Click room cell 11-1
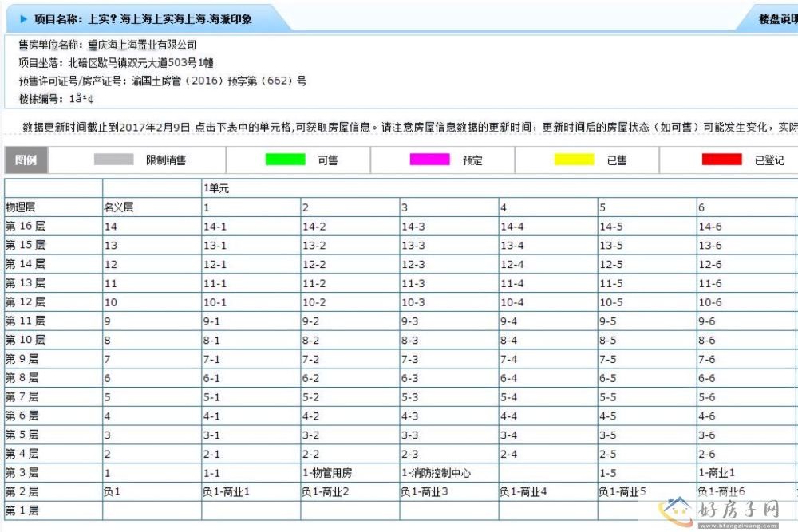This screenshot has height=532, width=798. (251, 283)
